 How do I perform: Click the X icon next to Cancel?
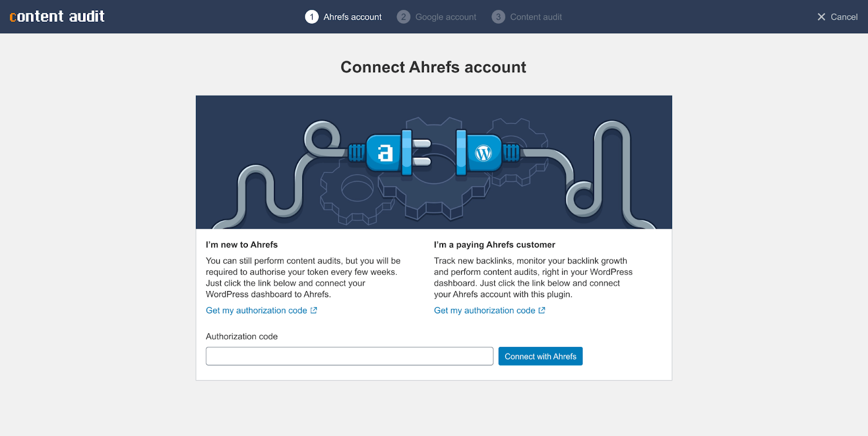pyautogui.click(x=821, y=17)
